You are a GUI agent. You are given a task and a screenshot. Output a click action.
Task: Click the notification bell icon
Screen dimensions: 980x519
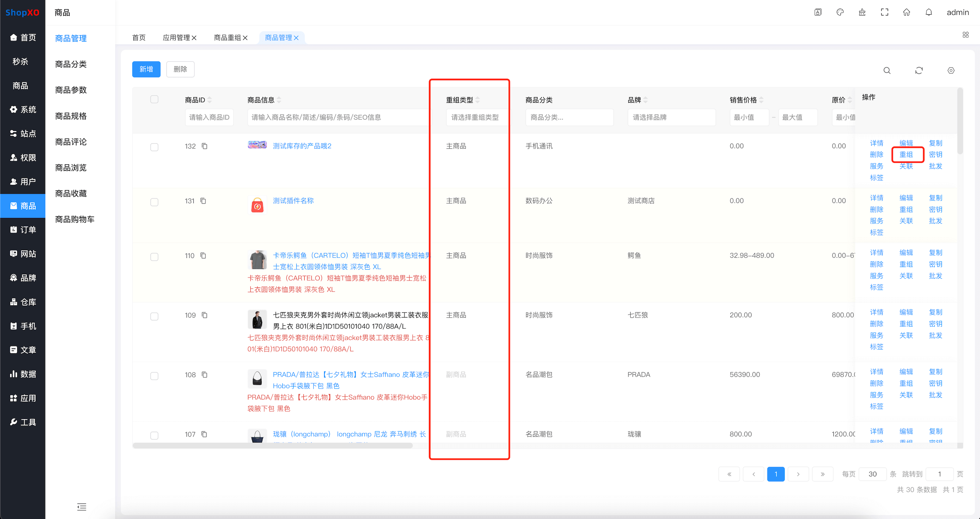coord(929,12)
